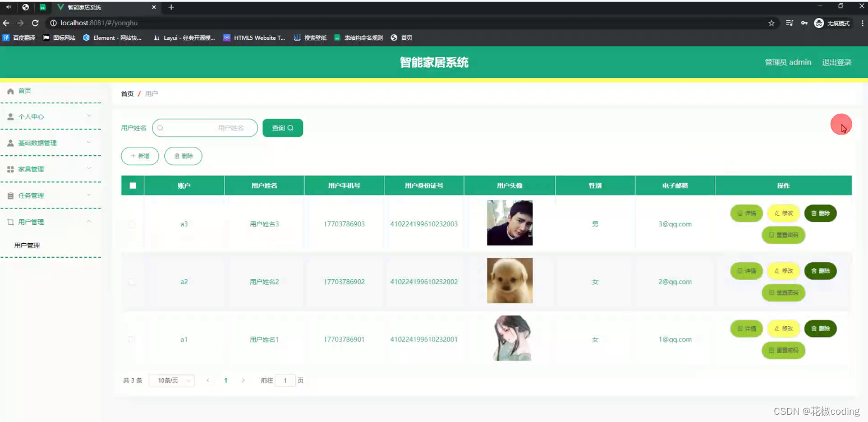Select the 个人中心 person icon in sidebar

click(x=10, y=117)
